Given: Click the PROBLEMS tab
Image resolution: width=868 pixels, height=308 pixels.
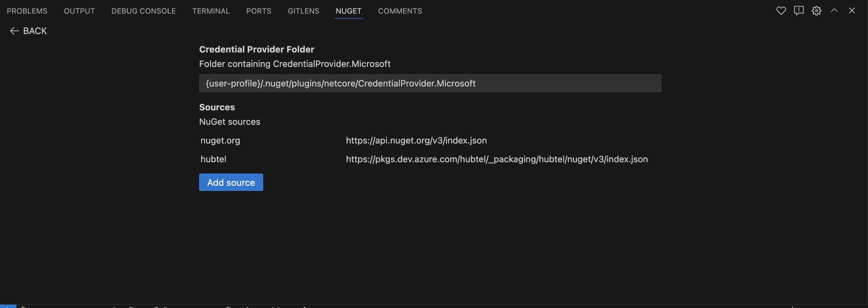Looking at the screenshot, I should [27, 10].
